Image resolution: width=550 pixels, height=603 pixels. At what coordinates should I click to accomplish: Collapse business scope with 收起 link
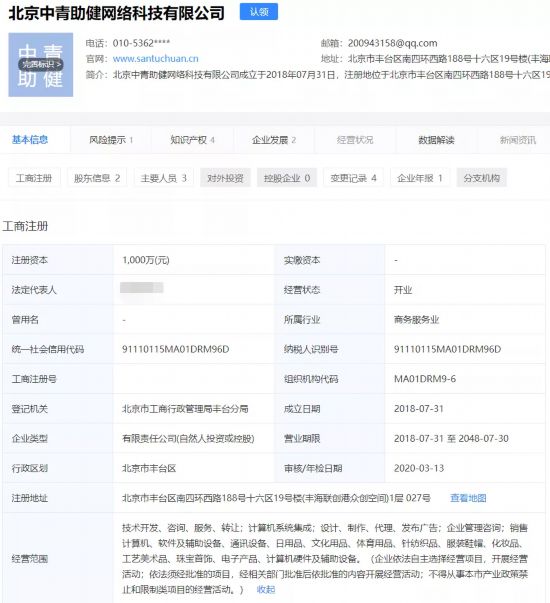coord(266,589)
